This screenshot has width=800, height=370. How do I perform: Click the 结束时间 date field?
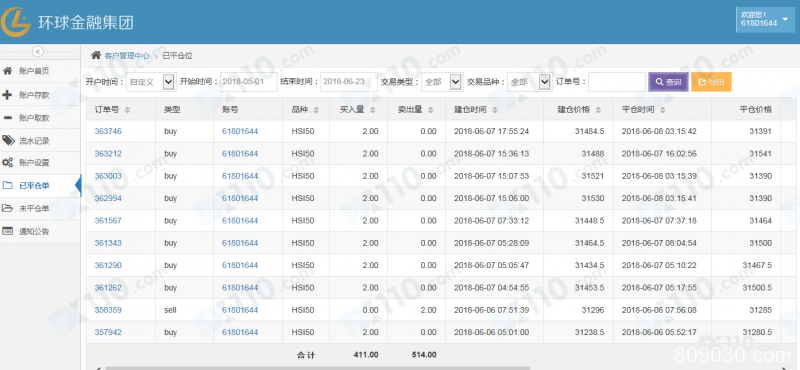[x=349, y=82]
